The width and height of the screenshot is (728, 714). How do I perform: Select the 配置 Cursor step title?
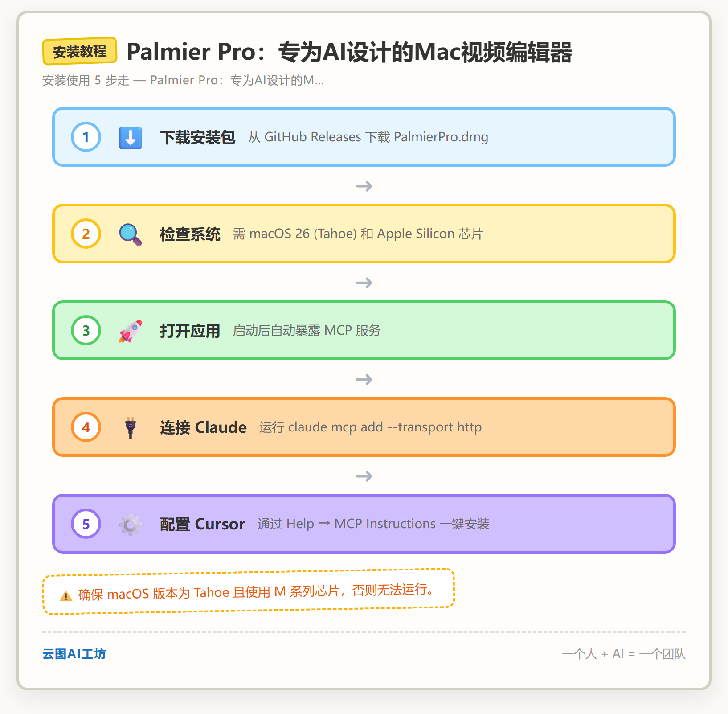click(203, 524)
